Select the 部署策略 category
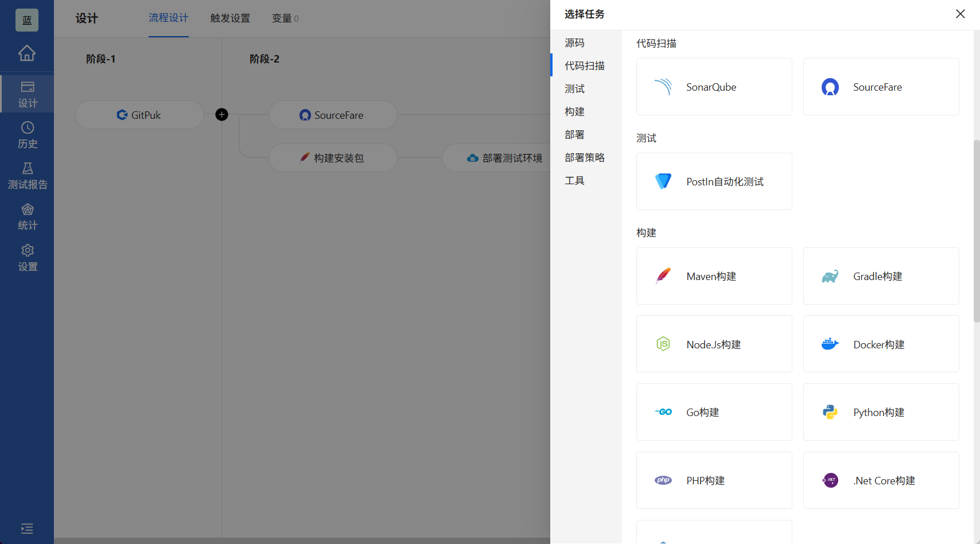This screenshot has height=544, width=980. point(584,157)
